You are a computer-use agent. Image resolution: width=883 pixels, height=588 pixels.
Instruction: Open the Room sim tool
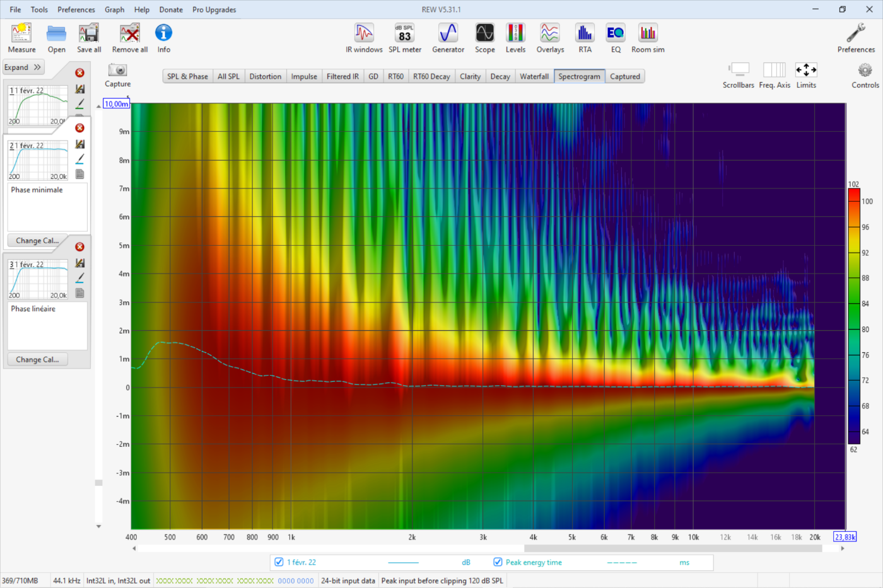click(x=648, y=38)
